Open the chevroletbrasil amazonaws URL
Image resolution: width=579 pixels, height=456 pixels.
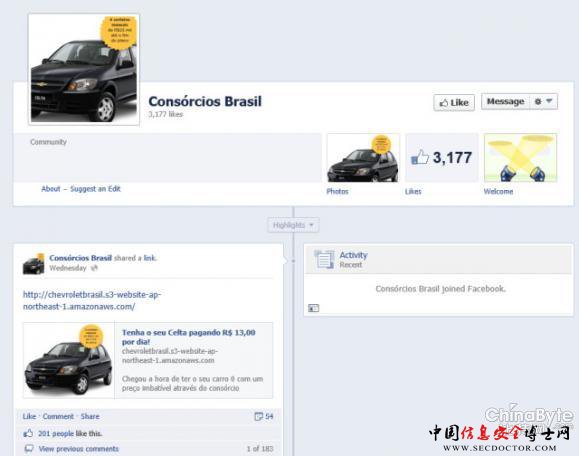[92, 301]
